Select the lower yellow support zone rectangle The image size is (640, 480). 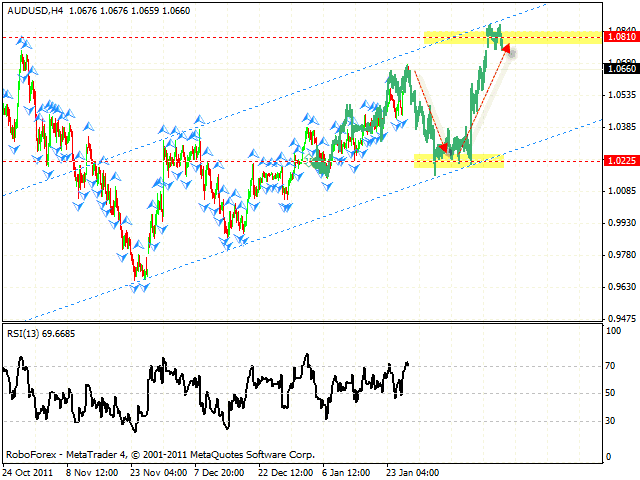pyautogui.click(x=457, y=160)
